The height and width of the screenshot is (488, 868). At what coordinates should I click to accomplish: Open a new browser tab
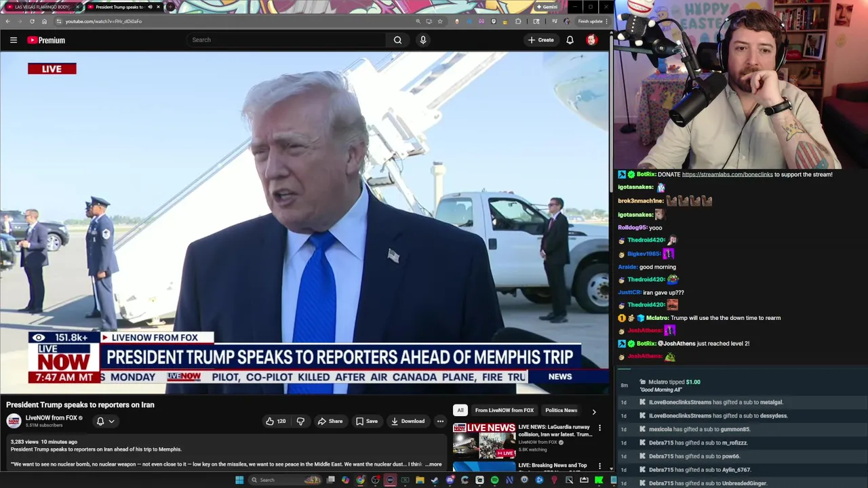tap(170, 7)
